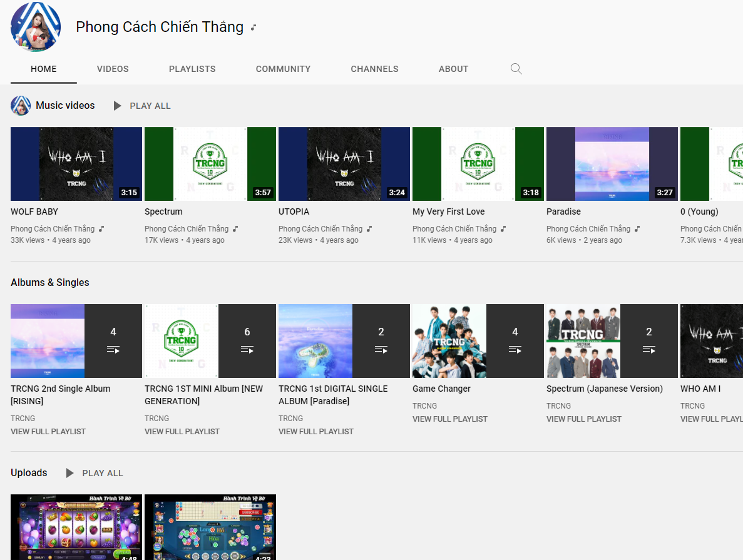This screenshot has height=560, width=743.
Task: View full playlist of TRCNG 2nd Single Album
Action: 48,432
